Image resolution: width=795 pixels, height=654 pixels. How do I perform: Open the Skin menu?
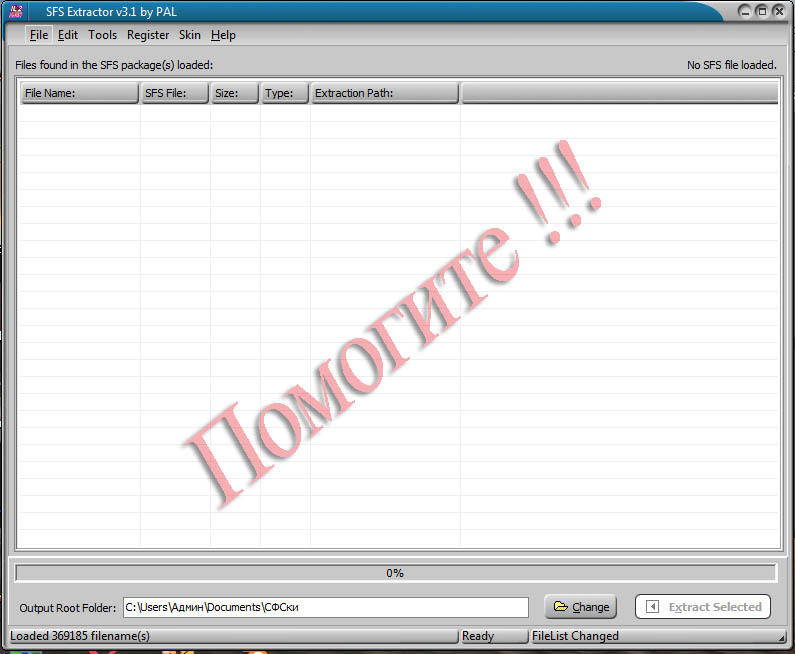pyautogui.click(x=190, y=35)
